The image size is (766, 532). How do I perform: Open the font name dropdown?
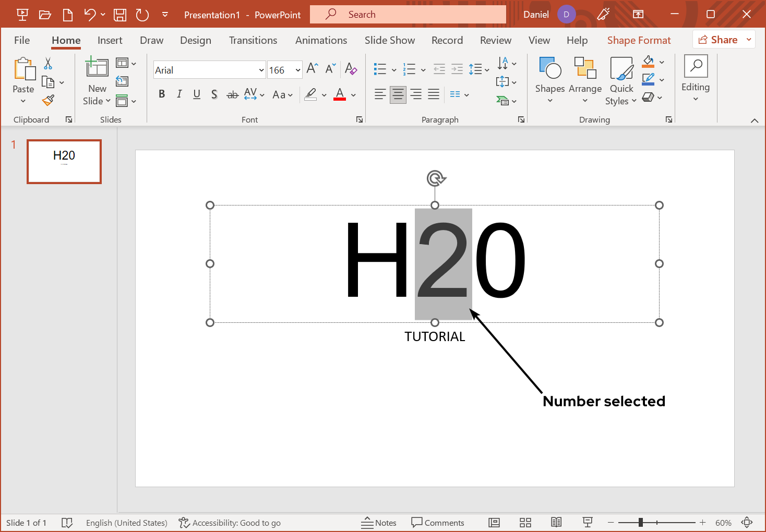[261, 69]
